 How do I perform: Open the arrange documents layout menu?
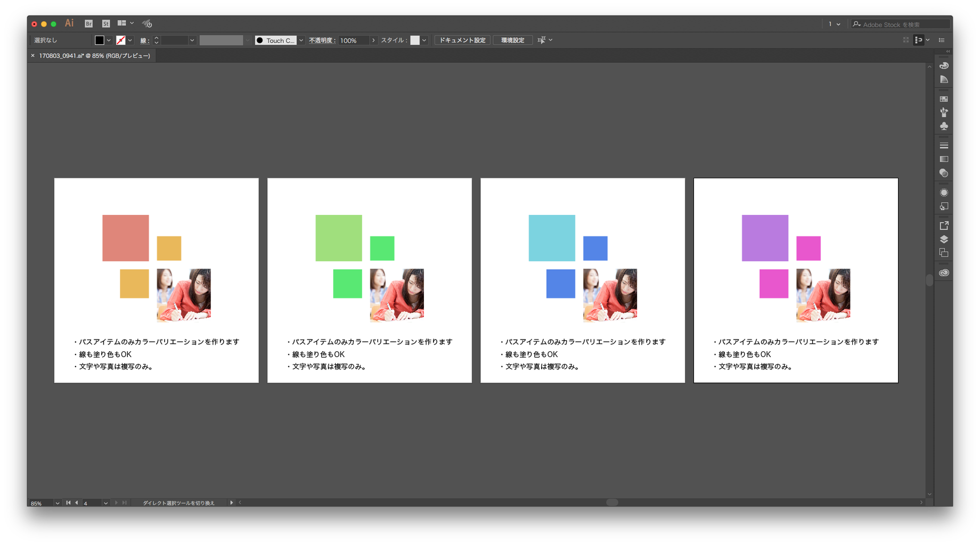(x=123, y=23)
